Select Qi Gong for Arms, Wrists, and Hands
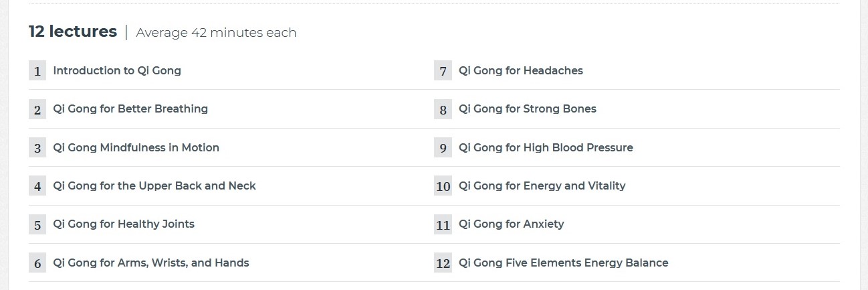 pyautogui.click(x=151, y=263)
